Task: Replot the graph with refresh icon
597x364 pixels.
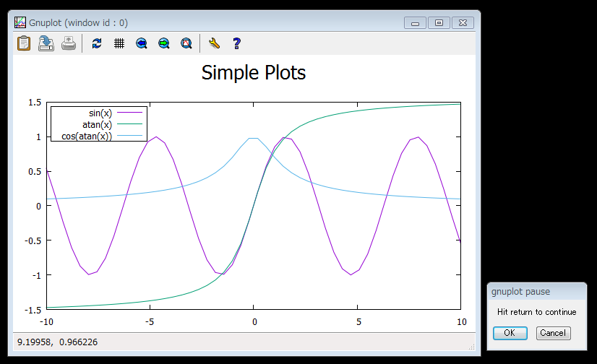Action: [x=98, y=43]
